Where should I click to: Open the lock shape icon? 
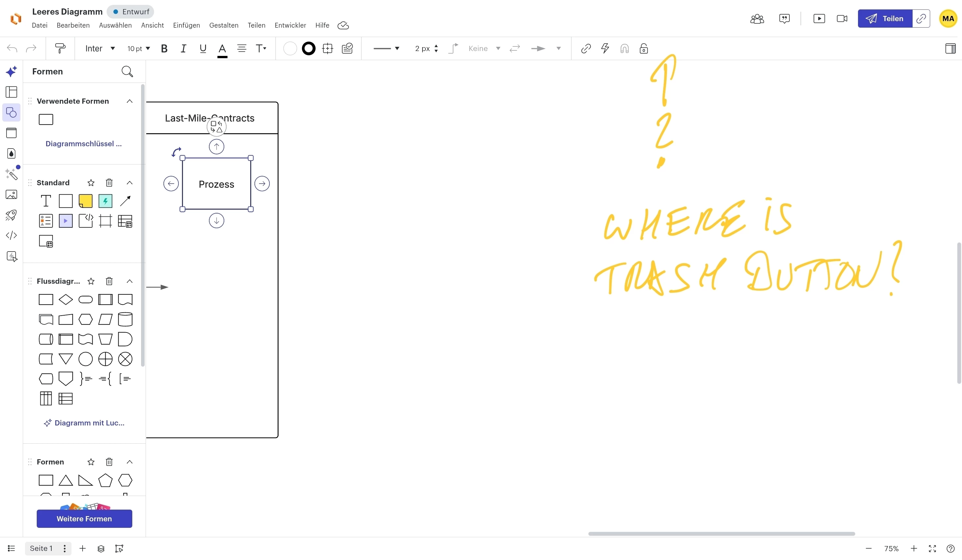(643, 48)
